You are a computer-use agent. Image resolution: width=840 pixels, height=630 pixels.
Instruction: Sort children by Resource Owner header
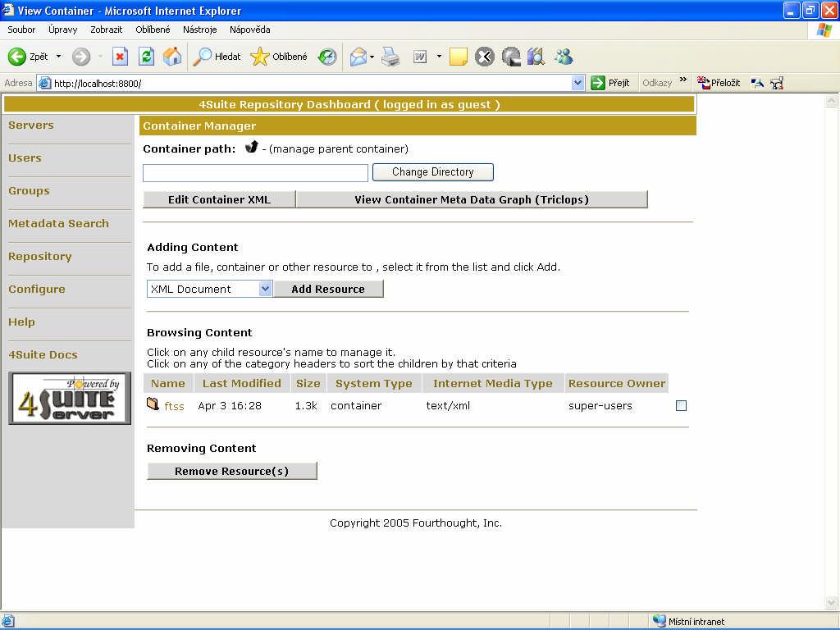coord(617,383)
